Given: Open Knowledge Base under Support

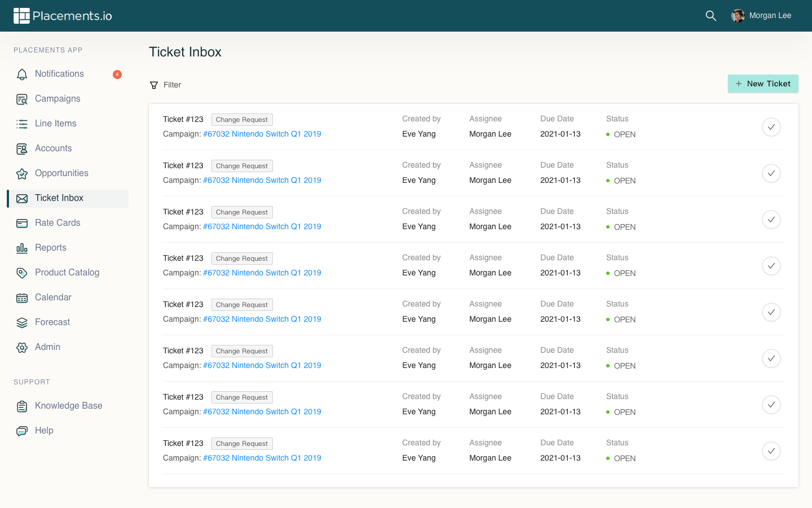Looking at the screenshot, I should [68, 406].
